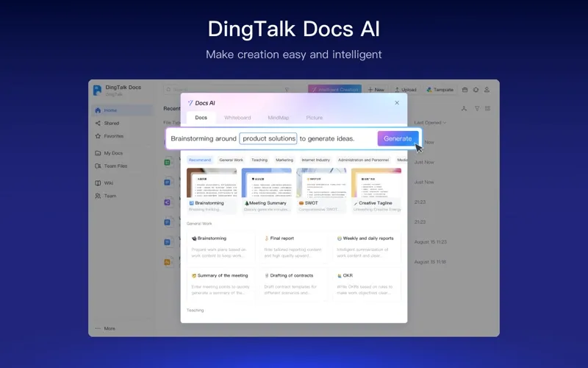Click the settings icon beside the profile icon

tap(476, 90)
